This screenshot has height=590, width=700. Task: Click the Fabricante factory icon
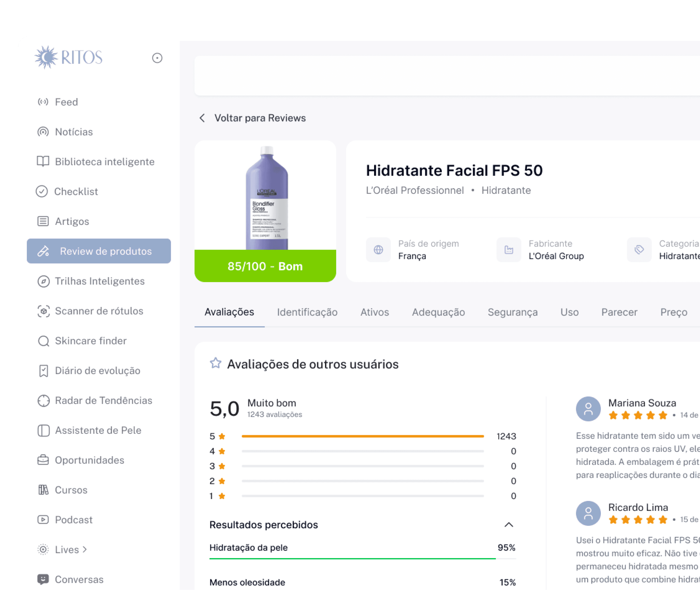(509, 250)
